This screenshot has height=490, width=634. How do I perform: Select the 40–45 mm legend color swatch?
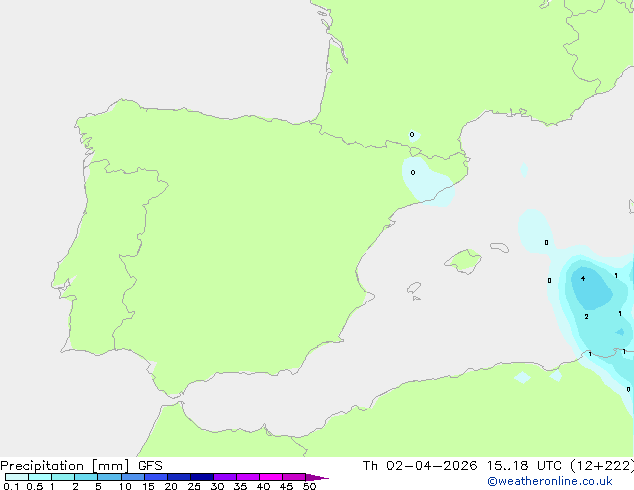[271, 477]
